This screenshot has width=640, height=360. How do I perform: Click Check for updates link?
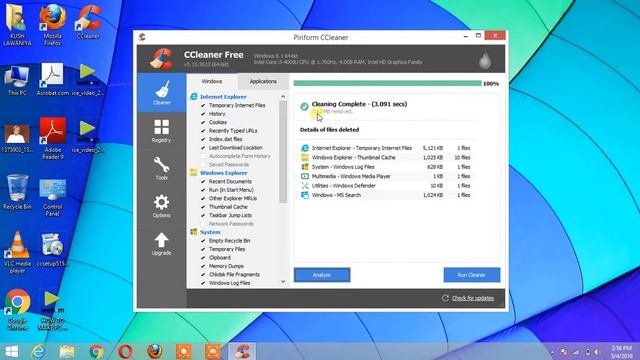point(473,298)
